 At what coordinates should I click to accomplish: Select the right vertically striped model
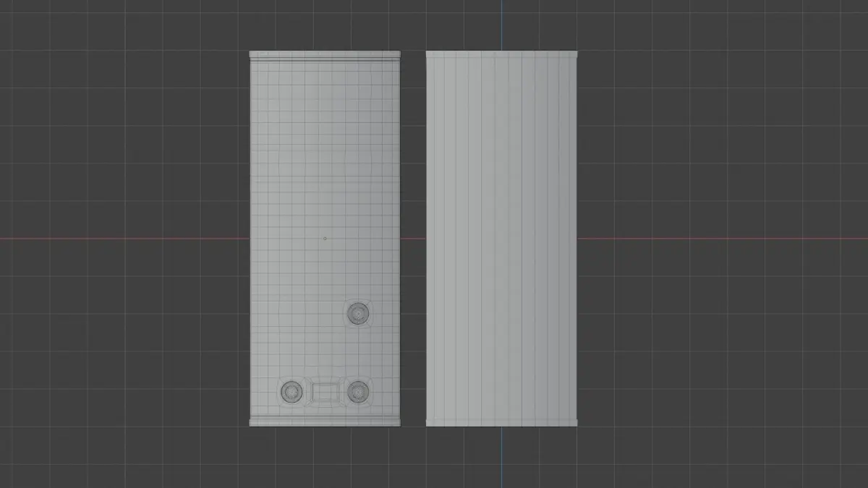[503, 239]
